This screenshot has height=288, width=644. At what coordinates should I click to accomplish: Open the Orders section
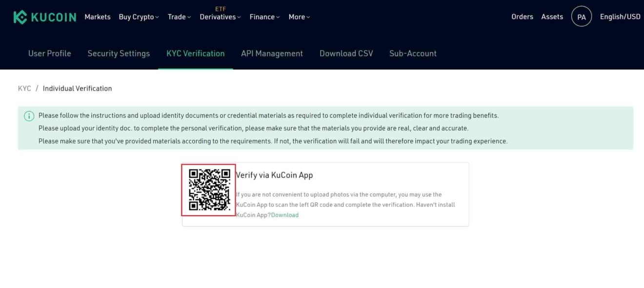pos(522,16)
